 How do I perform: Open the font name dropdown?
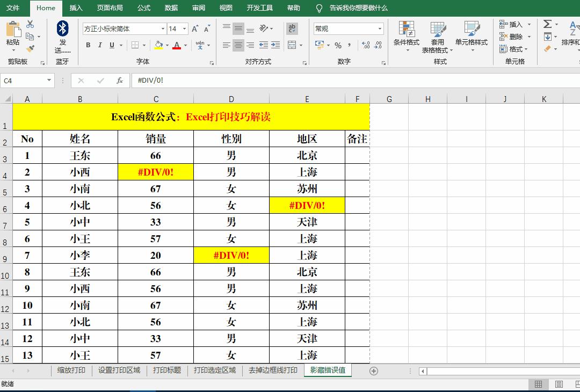[163, 28]
